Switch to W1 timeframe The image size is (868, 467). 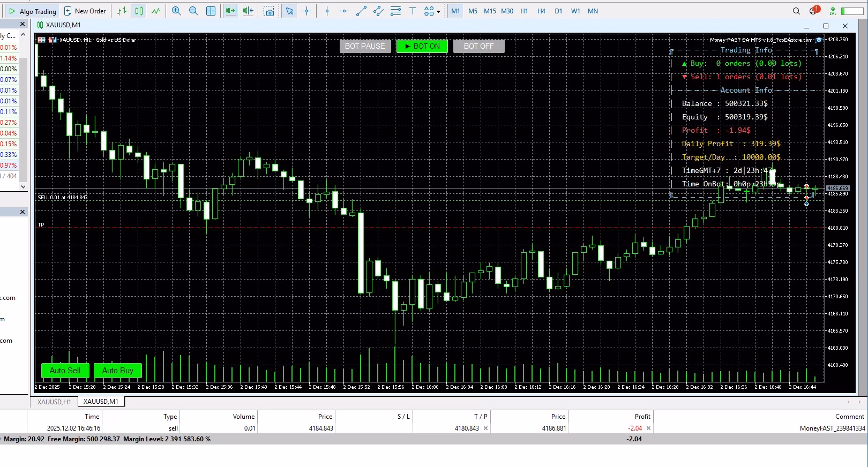tap(575, 11)
